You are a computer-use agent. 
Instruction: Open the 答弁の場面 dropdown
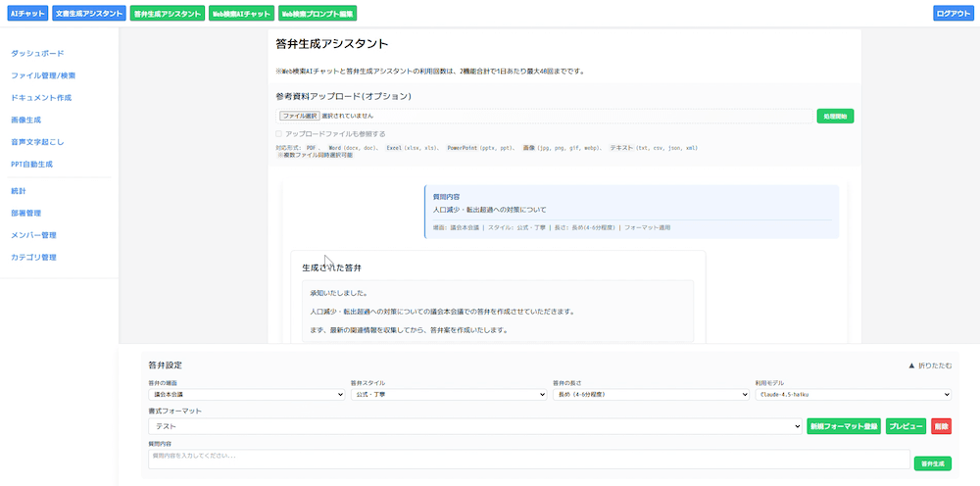click(x=246, y=394)
